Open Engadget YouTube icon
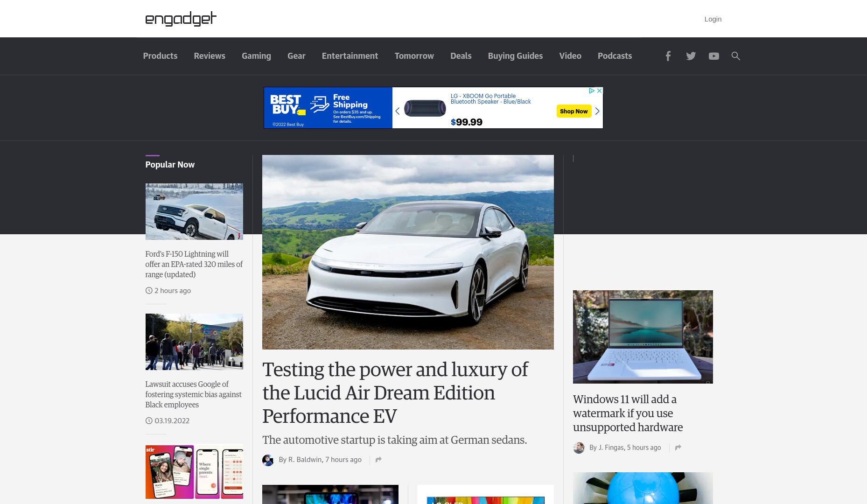867x504 pixels. 713,56
